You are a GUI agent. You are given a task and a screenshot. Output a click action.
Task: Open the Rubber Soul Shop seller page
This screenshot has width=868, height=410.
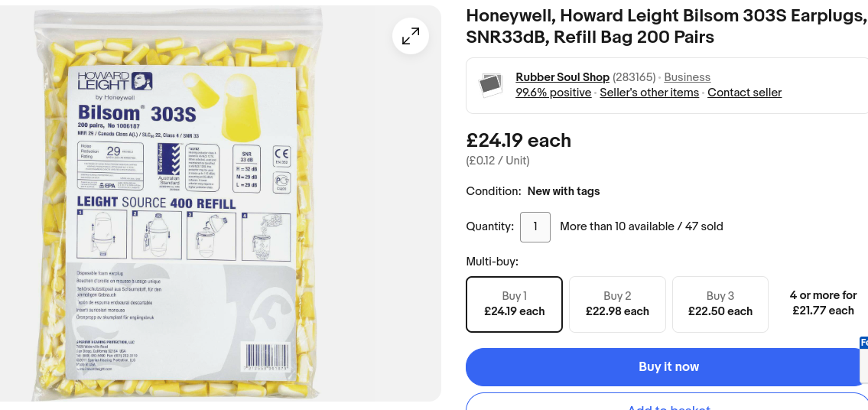pos(562,77)
